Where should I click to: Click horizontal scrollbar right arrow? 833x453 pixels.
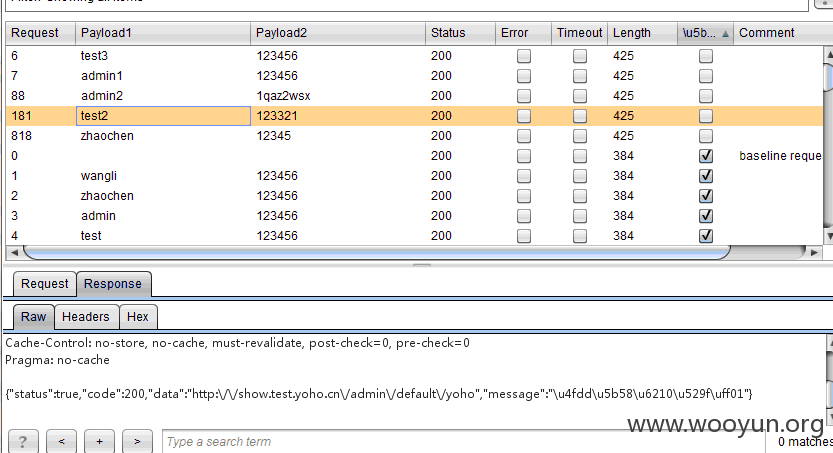click(x=814, y=252)
